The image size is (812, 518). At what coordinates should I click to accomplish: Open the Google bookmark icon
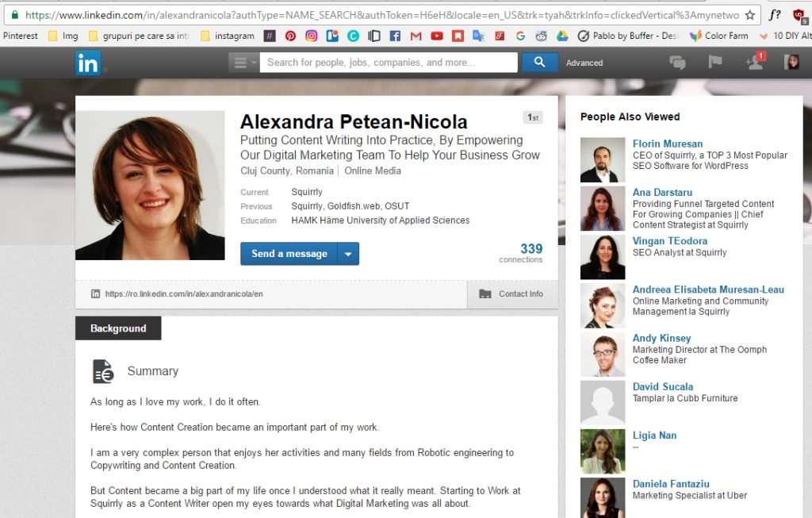520,36
